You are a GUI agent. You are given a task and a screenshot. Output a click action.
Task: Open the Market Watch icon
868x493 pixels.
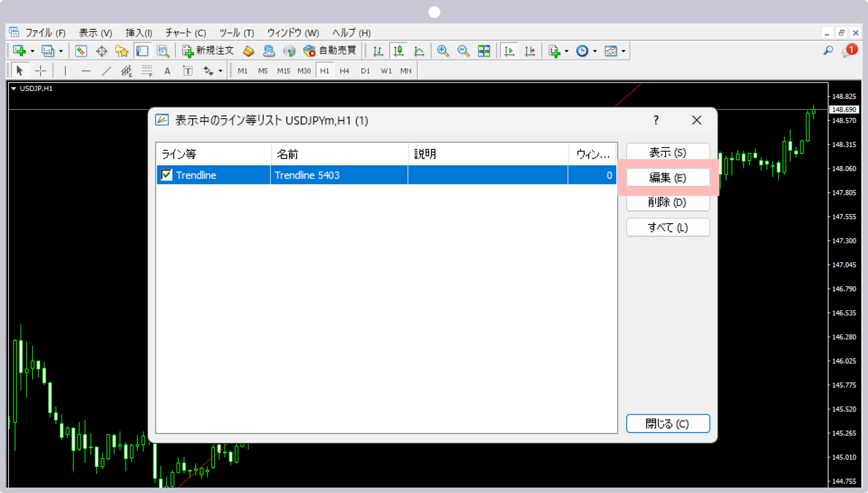coord(81,51)
